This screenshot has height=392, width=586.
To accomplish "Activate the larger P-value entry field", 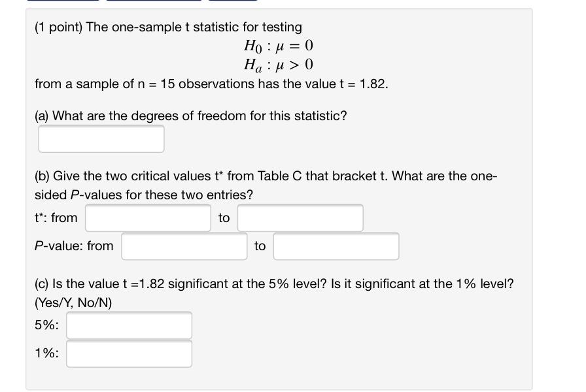I will point(336,246).
